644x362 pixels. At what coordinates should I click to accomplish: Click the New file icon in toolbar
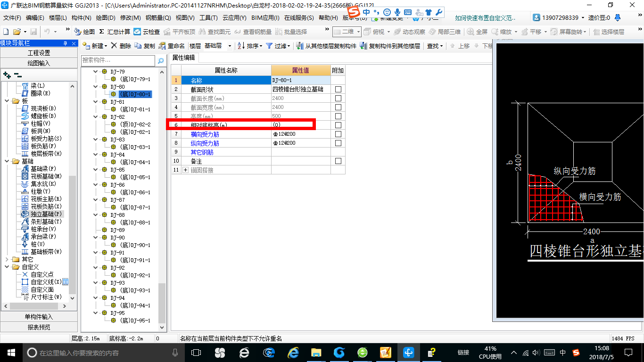coord(6,32)
